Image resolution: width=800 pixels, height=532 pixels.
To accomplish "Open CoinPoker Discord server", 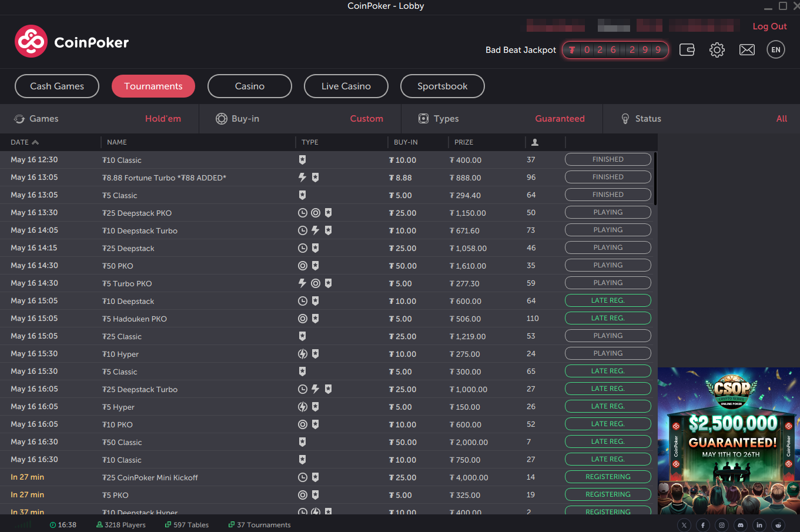I will (741, 525).
